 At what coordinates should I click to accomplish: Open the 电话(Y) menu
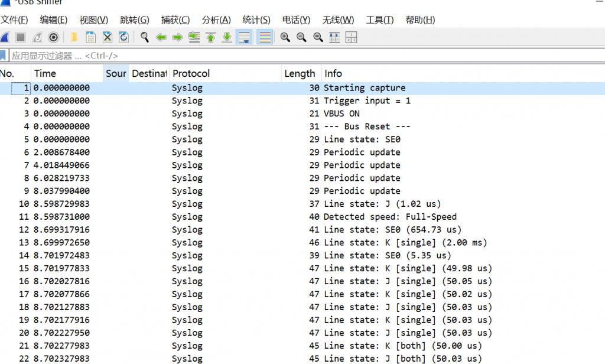[297, 20]
